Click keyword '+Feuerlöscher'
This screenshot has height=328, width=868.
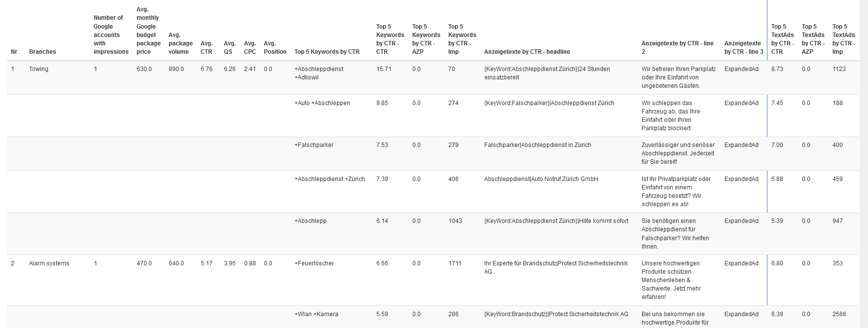click(314, 263)
